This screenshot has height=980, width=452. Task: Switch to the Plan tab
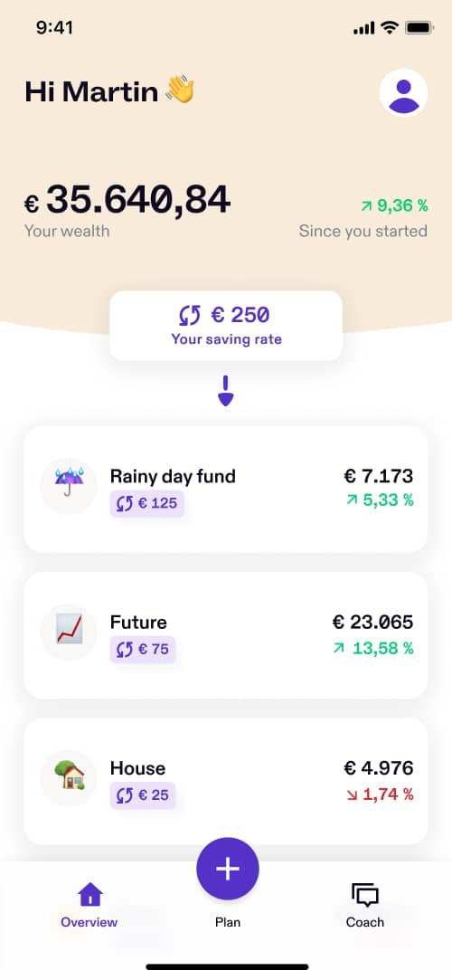click(227, 922)
